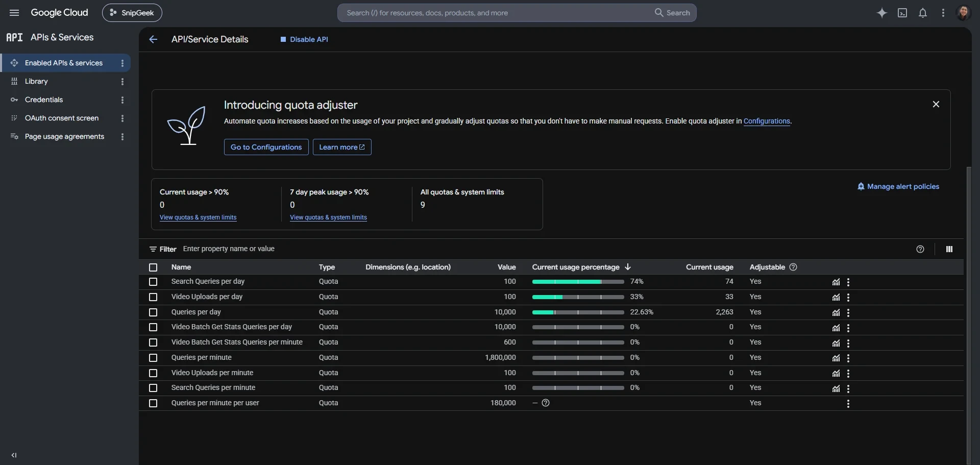Open column display options icon
Viewport: 980px width, 465px height.
pos(949,249)
